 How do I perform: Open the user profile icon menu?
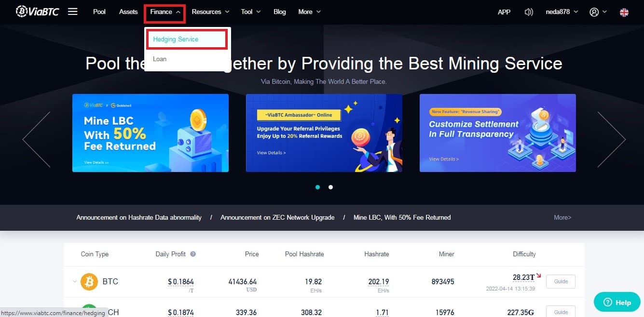598,12
